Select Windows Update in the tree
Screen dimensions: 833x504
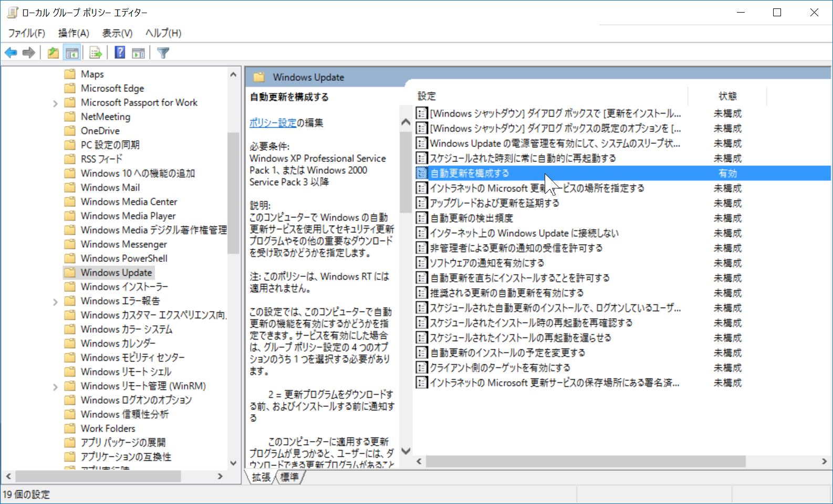pos(116,272)
